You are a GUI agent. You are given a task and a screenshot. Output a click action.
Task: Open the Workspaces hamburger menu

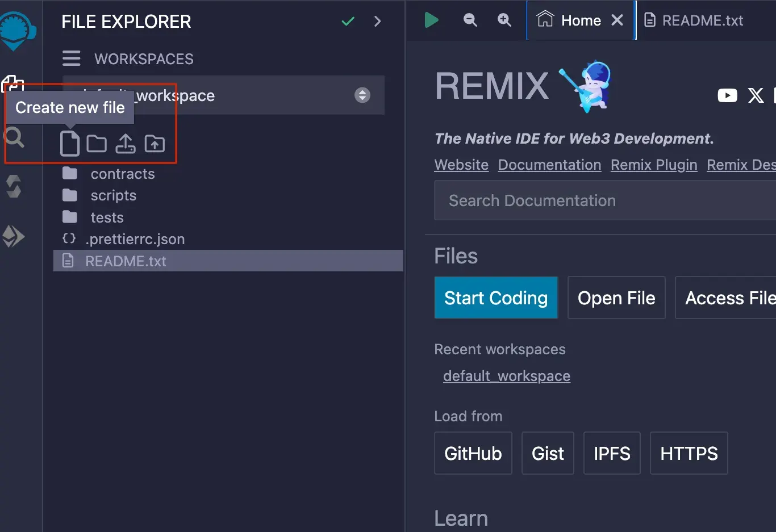71,58
